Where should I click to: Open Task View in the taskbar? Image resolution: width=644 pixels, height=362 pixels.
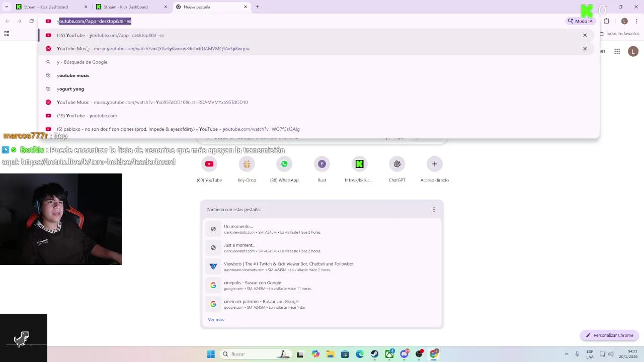tap(300, 354)
